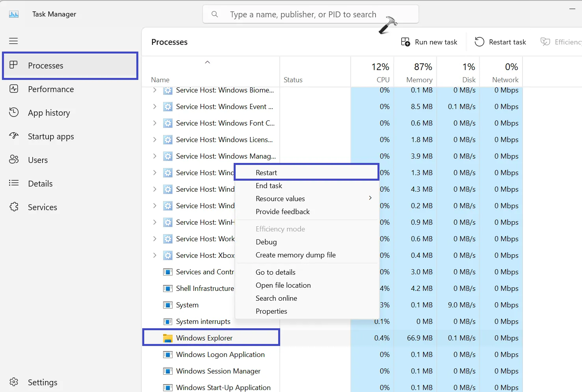Click Run new task

(x=429, y=42)
